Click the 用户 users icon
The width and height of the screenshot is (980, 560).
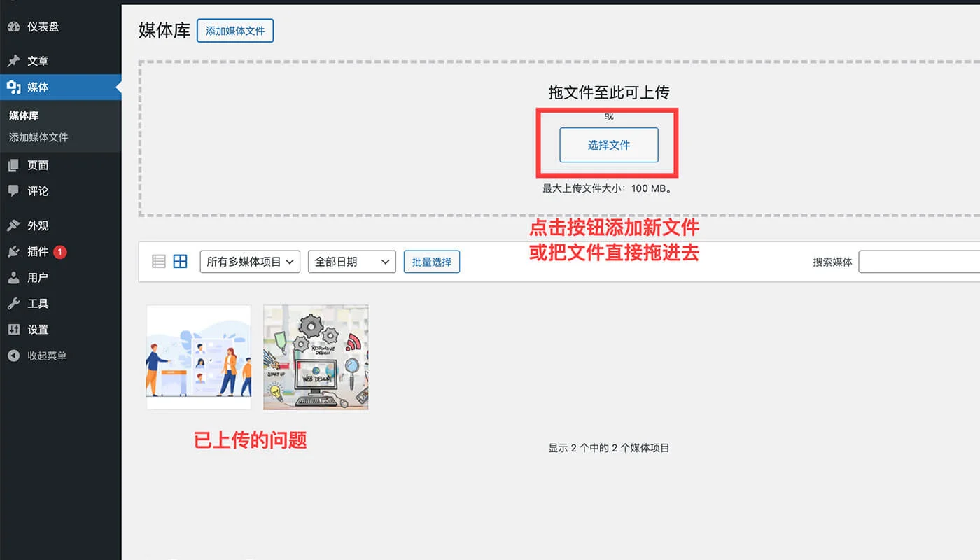pyautogui.click(x=14, y=277)
